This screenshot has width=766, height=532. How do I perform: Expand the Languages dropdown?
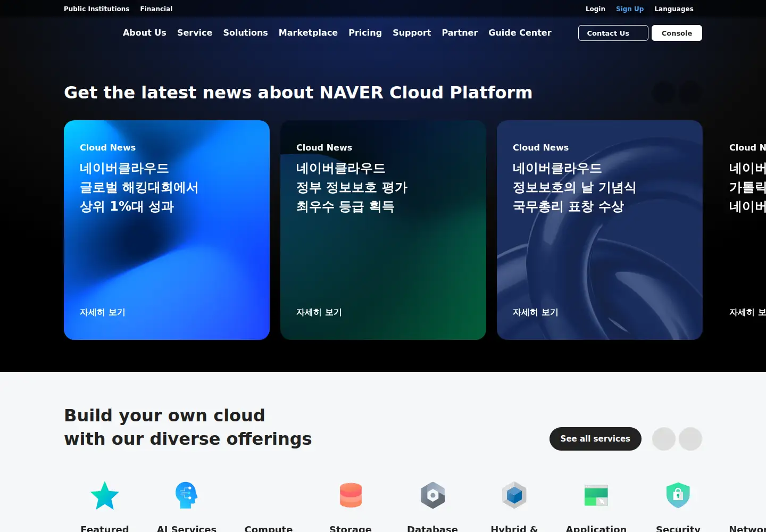[674, 9]
